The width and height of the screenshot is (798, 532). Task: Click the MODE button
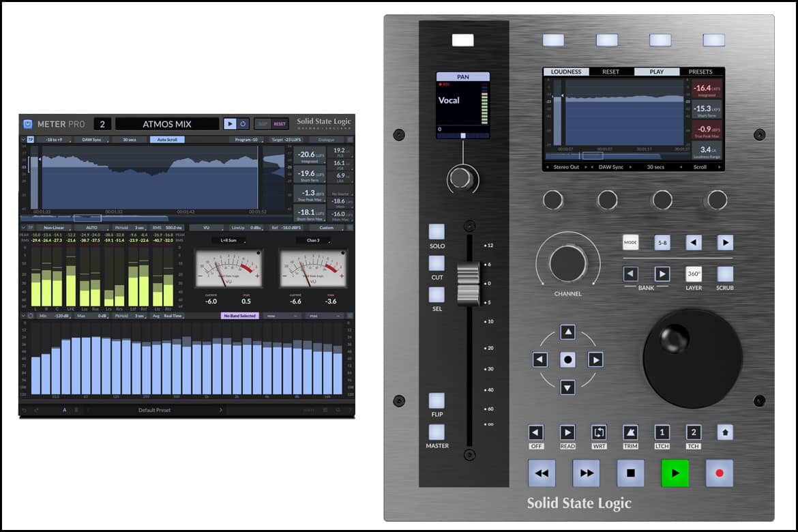(631, 242)
